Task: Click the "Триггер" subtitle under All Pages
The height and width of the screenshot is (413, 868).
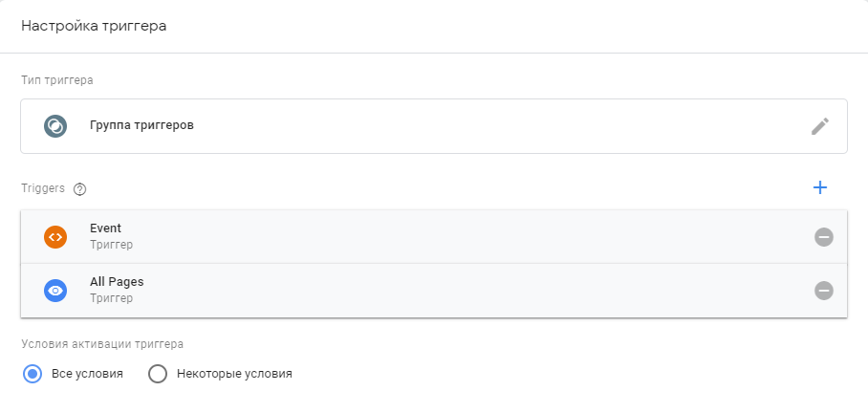Action: click(111, 298)
